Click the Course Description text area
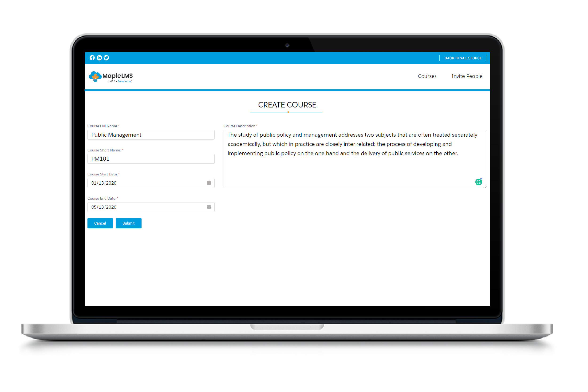The height and width of the screenshot is (392, 588). [x=355, y=159]
